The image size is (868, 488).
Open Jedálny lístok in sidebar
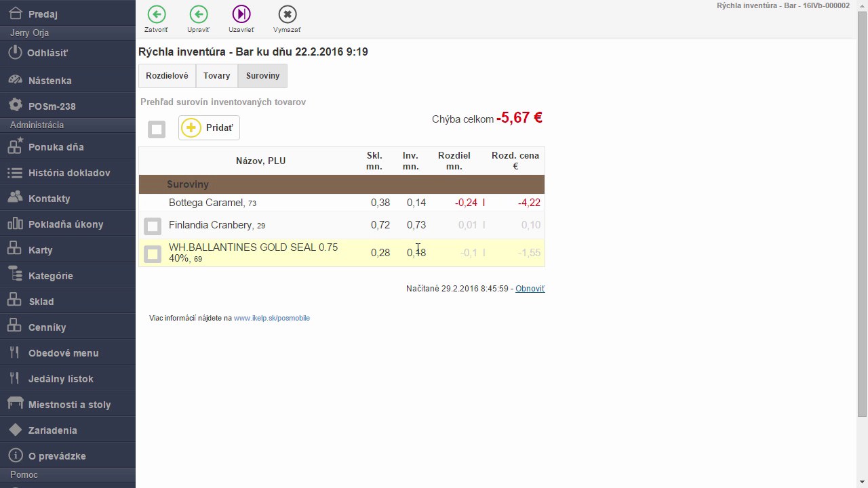68,378
